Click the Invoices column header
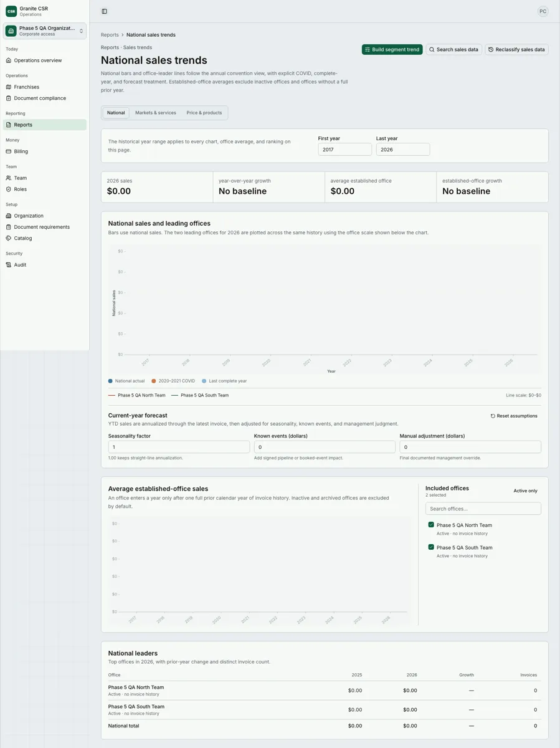560x748 pixels. click(528, 675)
